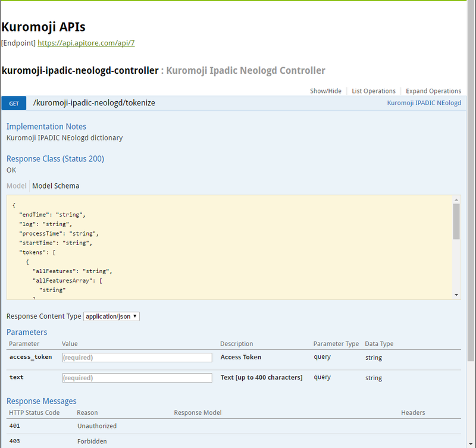Switch to the Model tab
The width and height of the screenshot is (476, 448).
pyautogui.click(x=17, y=186)
